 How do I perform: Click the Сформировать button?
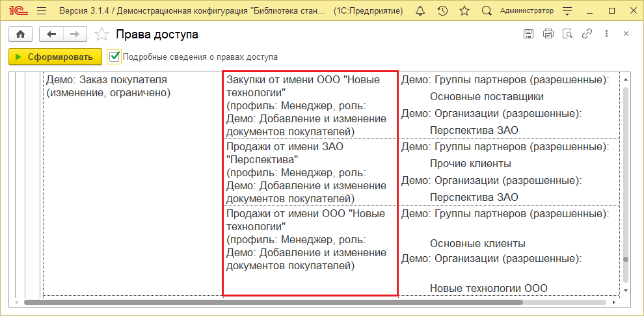(55, 57)
